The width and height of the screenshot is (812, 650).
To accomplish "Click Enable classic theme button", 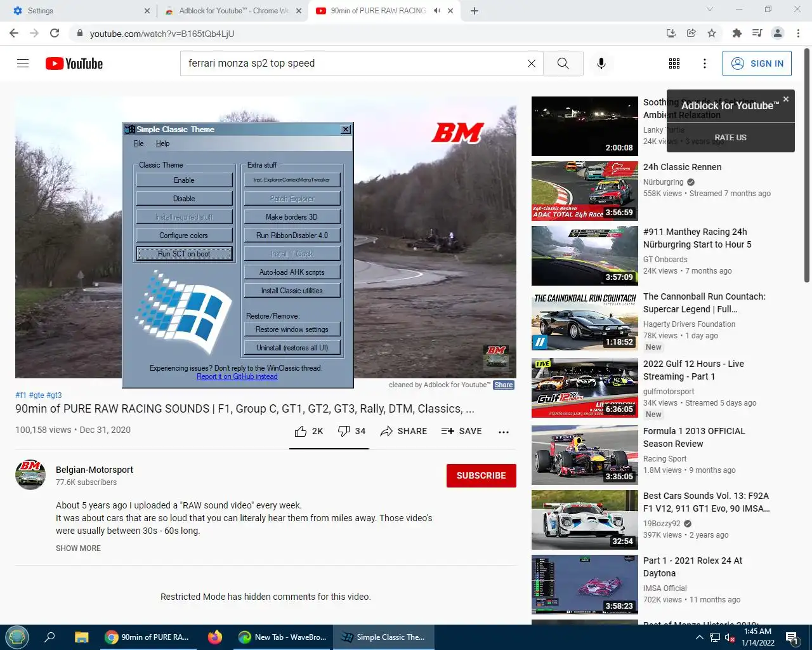I will (184, 180).
